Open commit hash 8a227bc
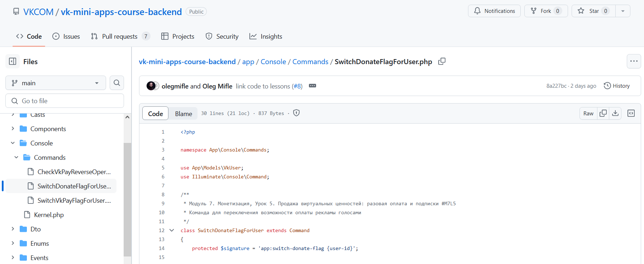The image size is (644, 264). coord(557,86)
